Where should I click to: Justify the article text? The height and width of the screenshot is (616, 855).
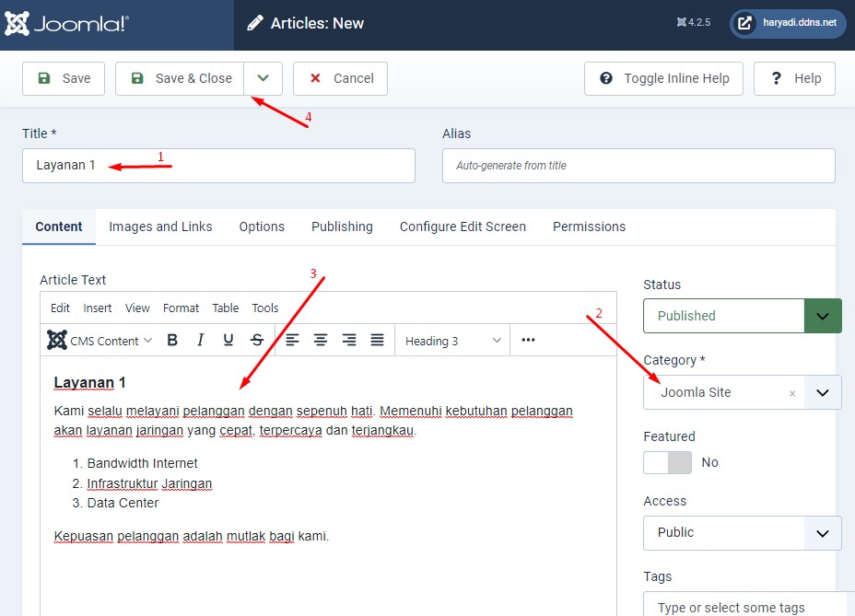pyautogui.click(x=377, y=341)
